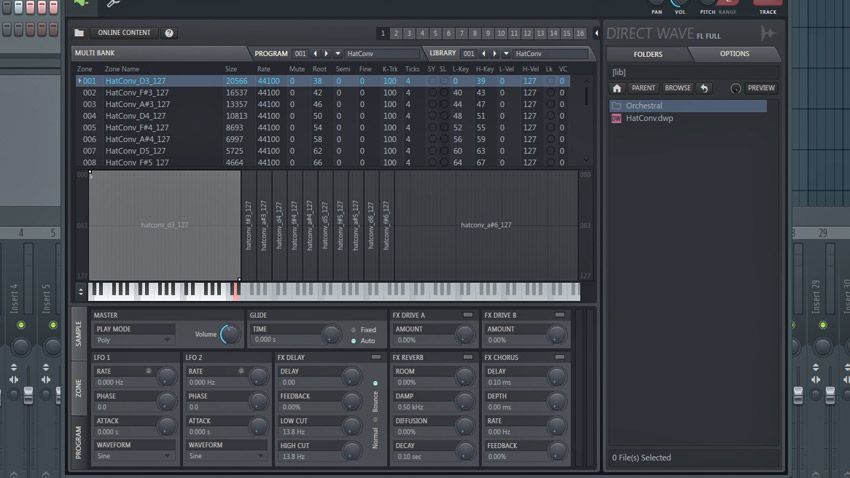
Task: Open the help question mark icon
Action: click(169, 33)
